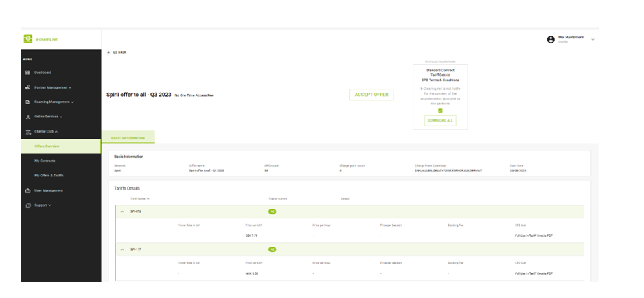The height and width of the screenshot is (298, 644).
Task: Click the Default column header
Action: 345,199
